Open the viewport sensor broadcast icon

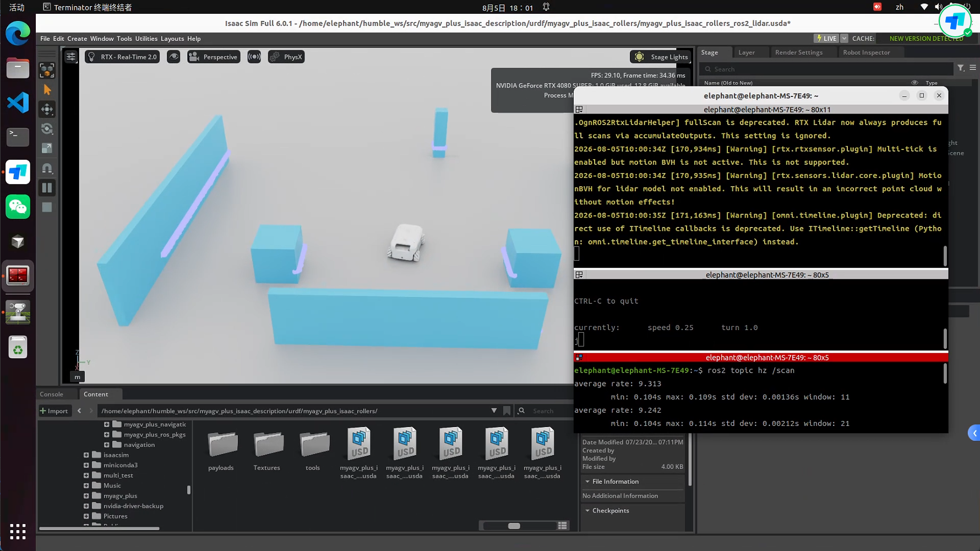(254, 57)
